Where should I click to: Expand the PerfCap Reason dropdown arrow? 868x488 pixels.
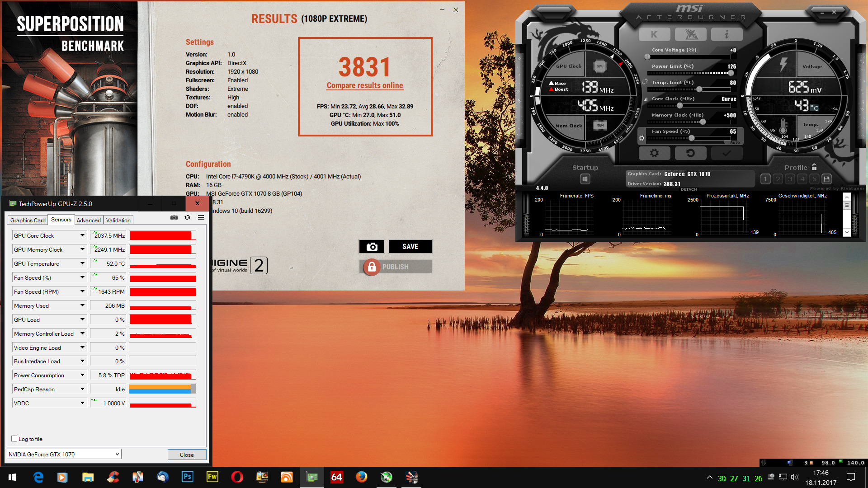coord(82,389)
